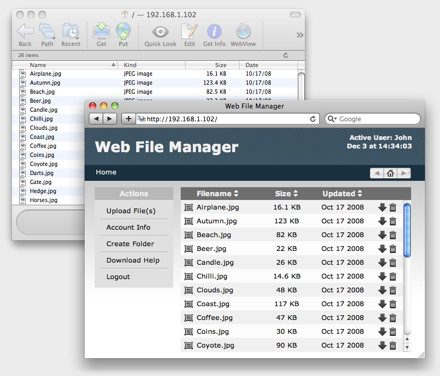440x376 pixels.
Task: Click the FTP window file list scrollbar
Action: [301, 86]
